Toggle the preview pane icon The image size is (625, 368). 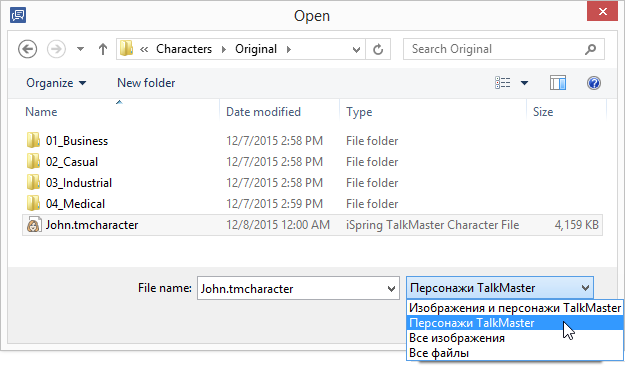(558, 83)
